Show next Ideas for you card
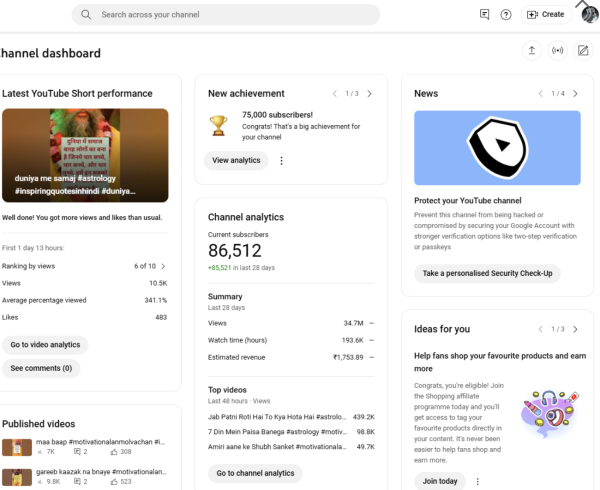The image size is (600, 490). tap(575, 329)
